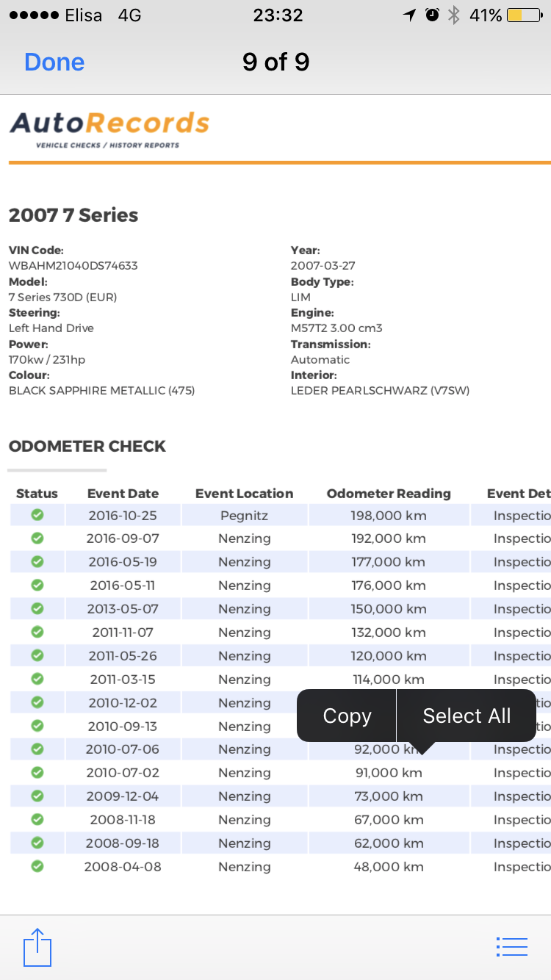Choose Copy in the popup menu
551x980 pixels.
347,716
